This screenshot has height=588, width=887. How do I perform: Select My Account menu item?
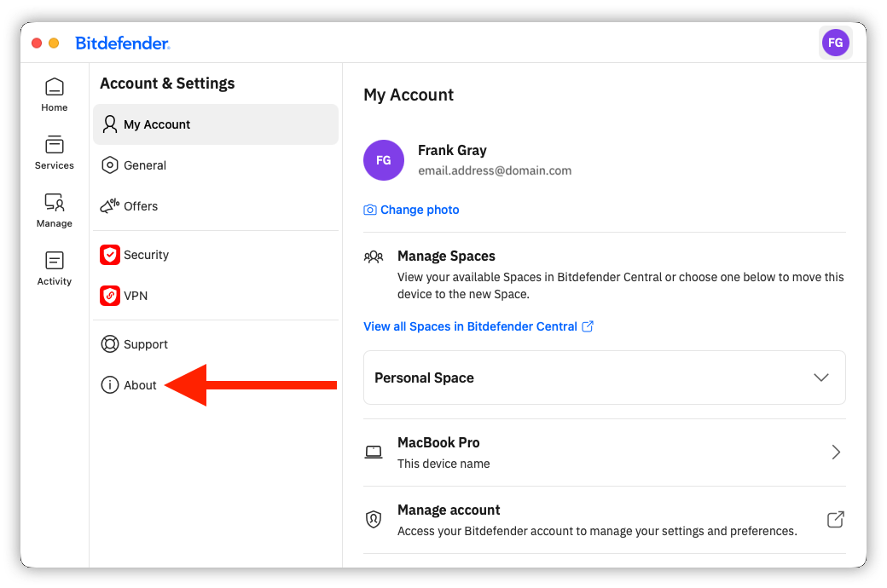pos(216,124)
